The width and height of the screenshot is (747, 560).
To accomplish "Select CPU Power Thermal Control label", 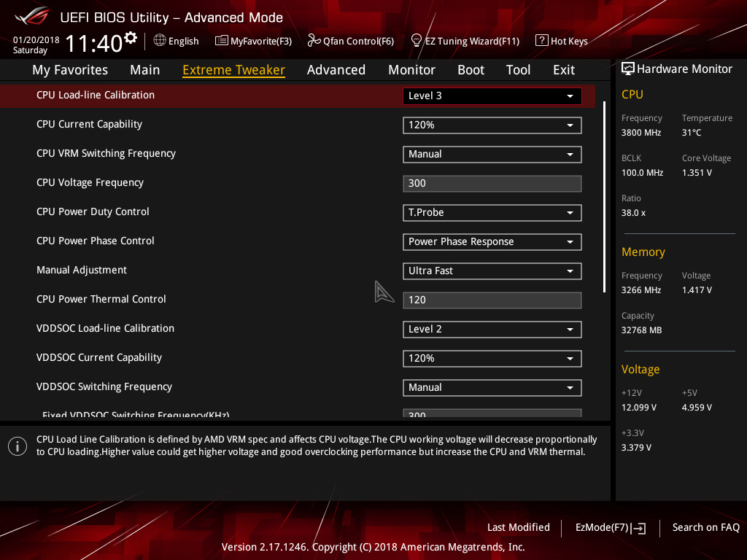I will (101, 299).
